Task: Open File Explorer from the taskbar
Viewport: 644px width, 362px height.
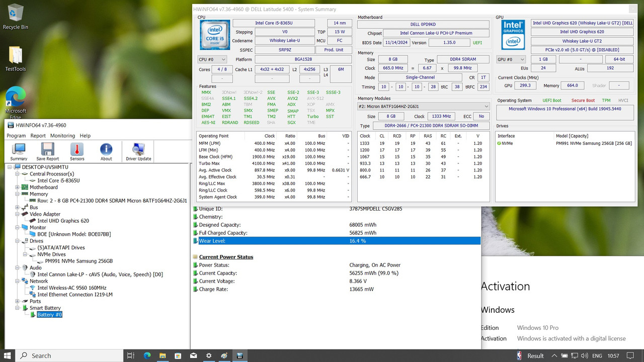Action: [163, 355]
